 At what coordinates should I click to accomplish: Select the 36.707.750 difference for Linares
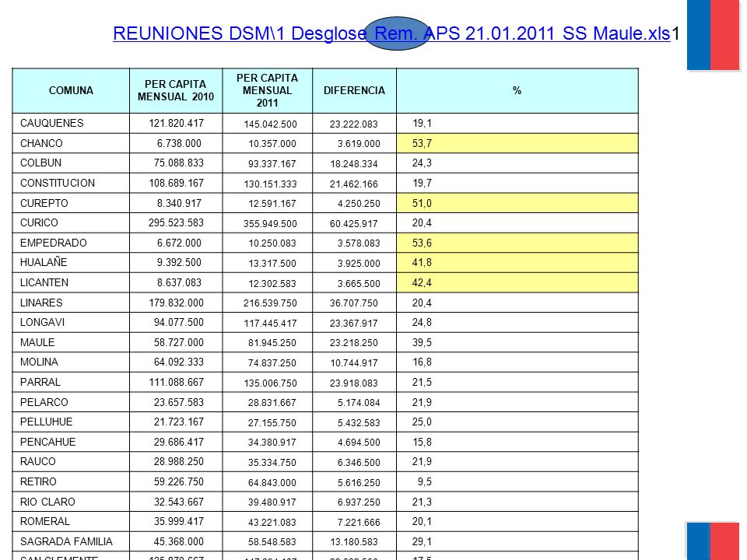pos(354,303)
